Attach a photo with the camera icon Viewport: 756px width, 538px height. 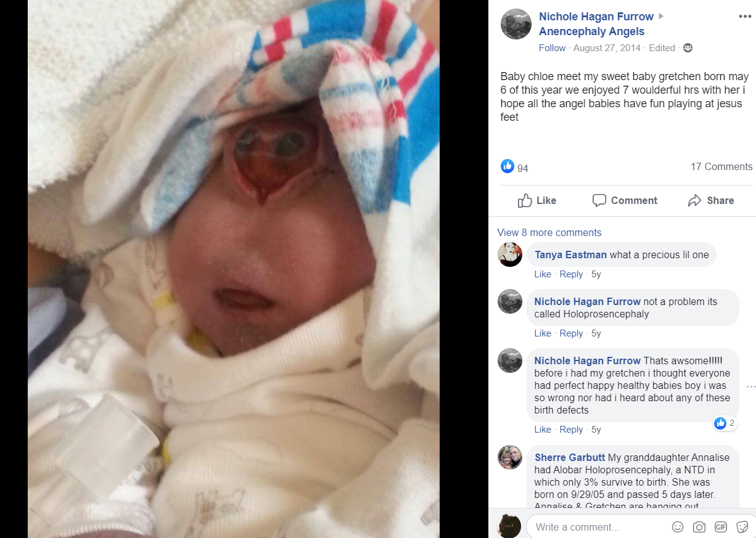pos(699,527)
